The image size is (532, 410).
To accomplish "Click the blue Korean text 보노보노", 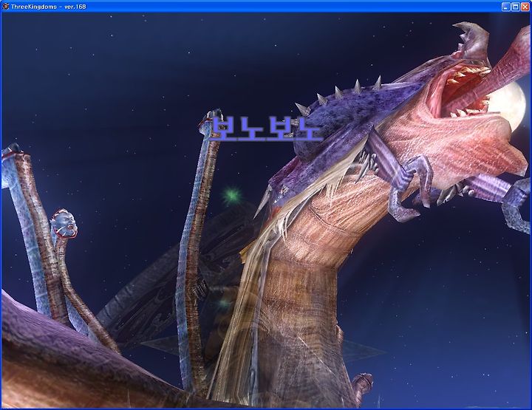I will point(267,129).
